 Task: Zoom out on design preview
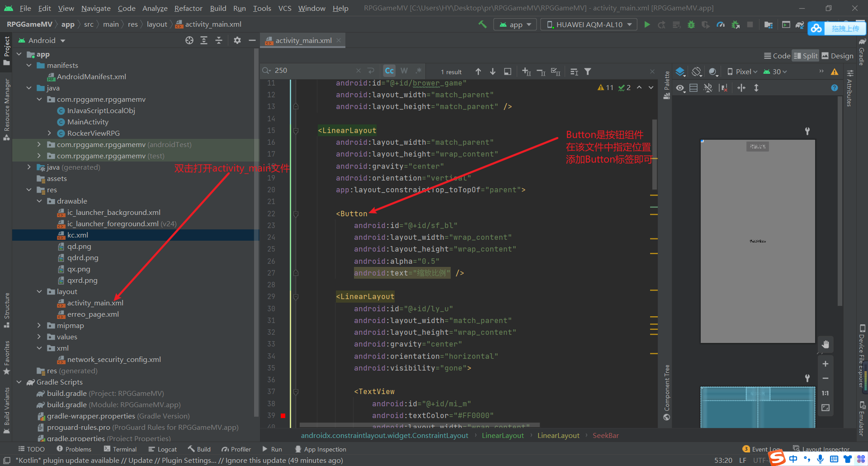(826, 378)
